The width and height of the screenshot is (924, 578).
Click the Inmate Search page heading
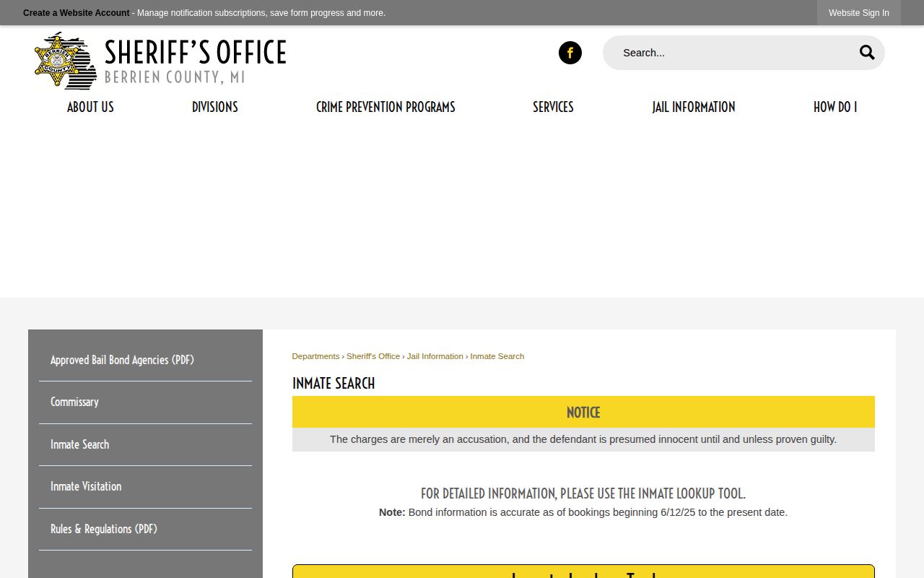334,384
